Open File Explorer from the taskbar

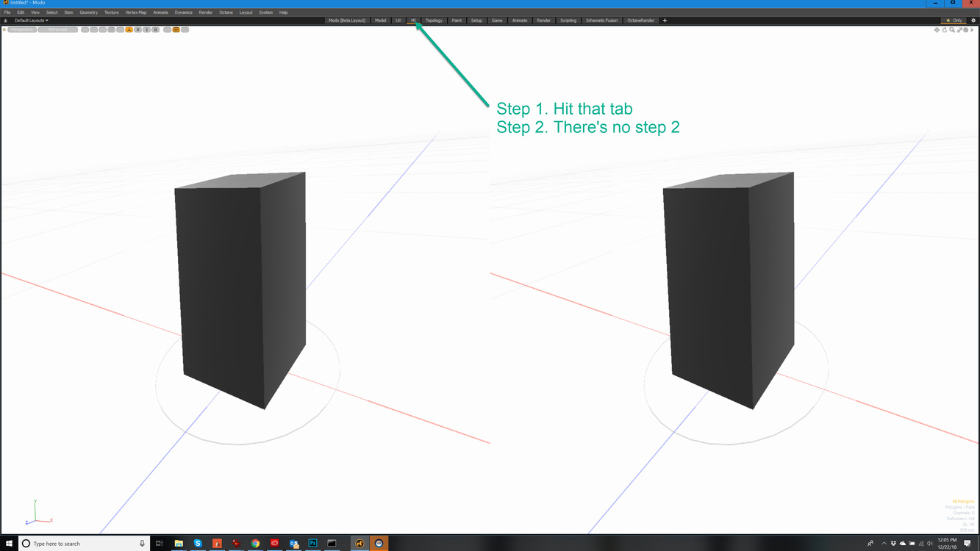pos(179,544)
